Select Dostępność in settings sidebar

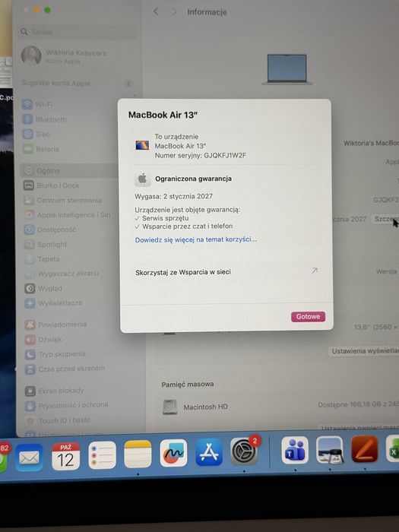(x=50, y=230)
